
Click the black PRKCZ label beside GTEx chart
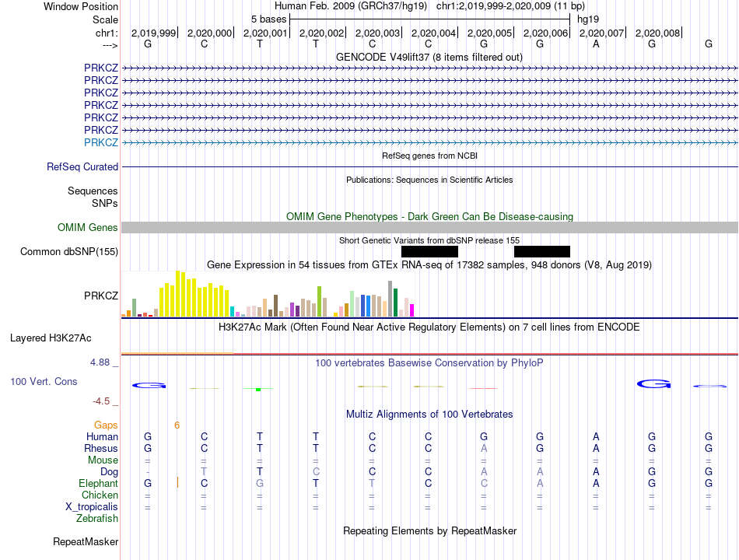click(101, 296)
